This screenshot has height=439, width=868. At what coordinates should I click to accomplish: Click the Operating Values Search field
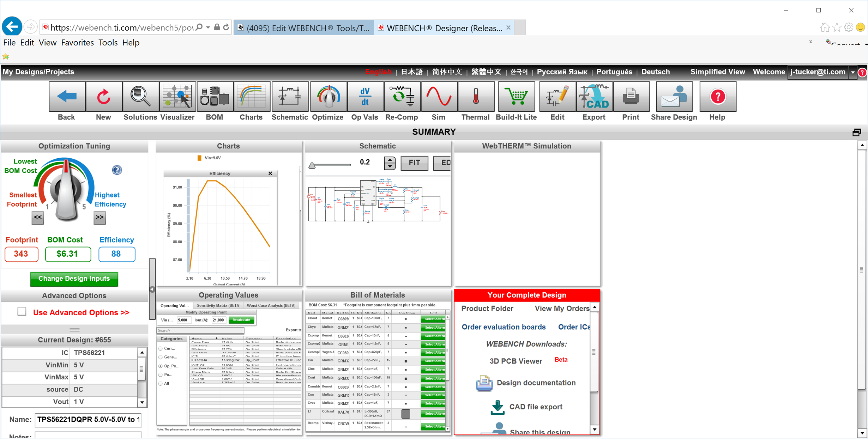tap(200, 330)
